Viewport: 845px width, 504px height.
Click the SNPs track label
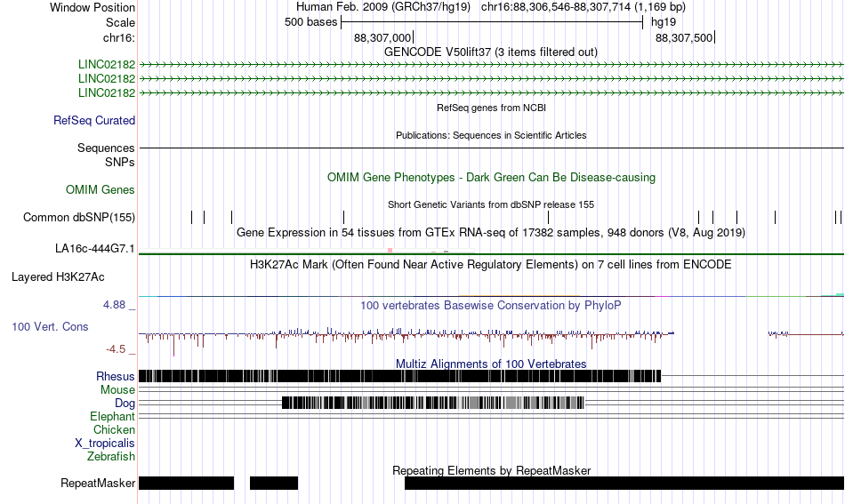click(x=120, y=162)
